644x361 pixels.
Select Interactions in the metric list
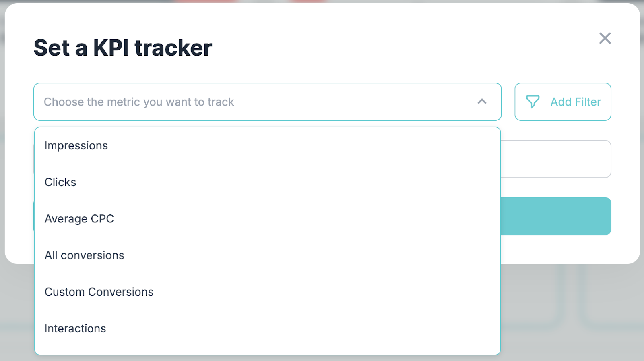point(75,328)
